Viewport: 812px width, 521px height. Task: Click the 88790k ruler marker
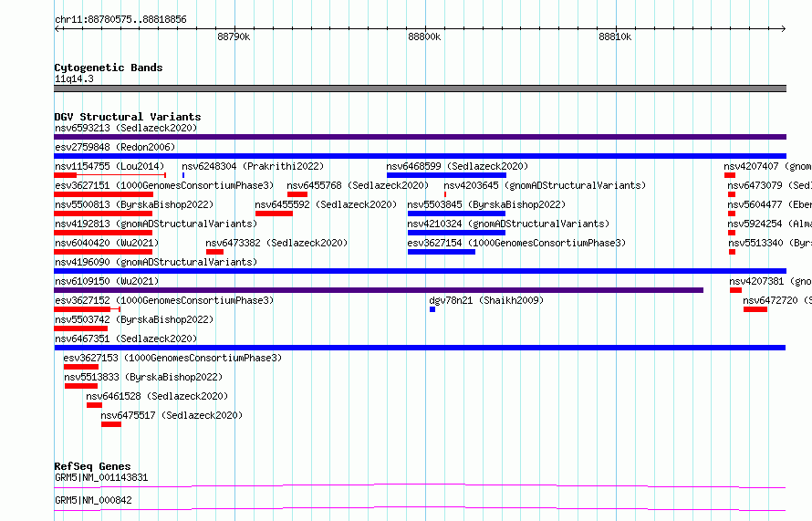click(234, 36)
